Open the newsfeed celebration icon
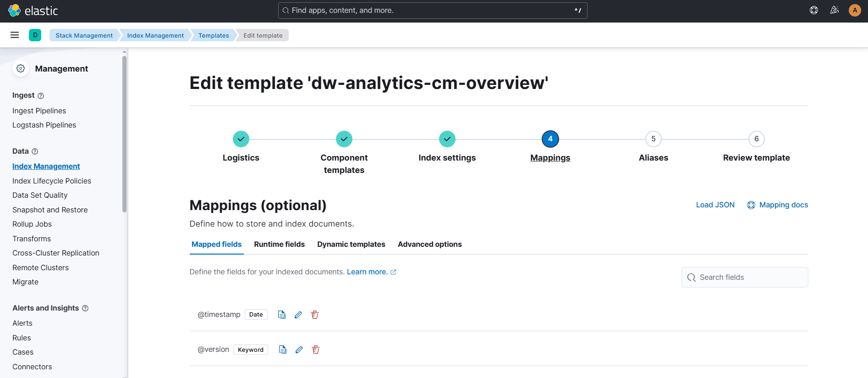 835,10
